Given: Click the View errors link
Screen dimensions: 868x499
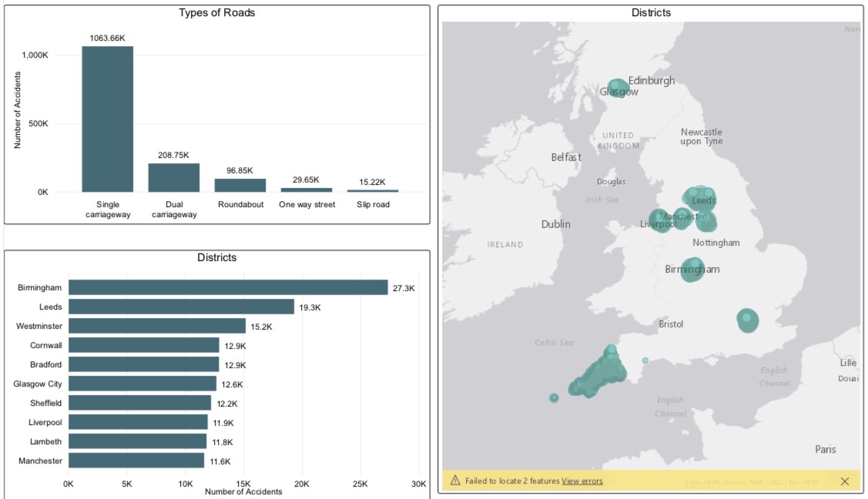Looking at the screenshot, I should click(x=581, y=481).
